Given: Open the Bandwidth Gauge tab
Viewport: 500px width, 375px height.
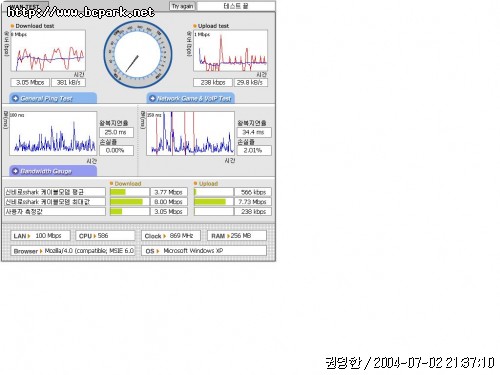Looking at the screenshot, I should tap(53, 171).
